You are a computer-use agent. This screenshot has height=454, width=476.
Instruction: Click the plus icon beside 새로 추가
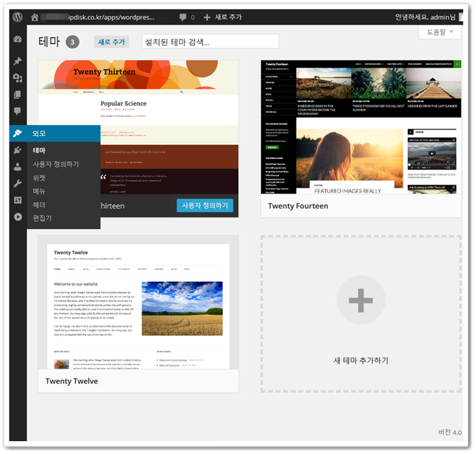click(207, 17)
